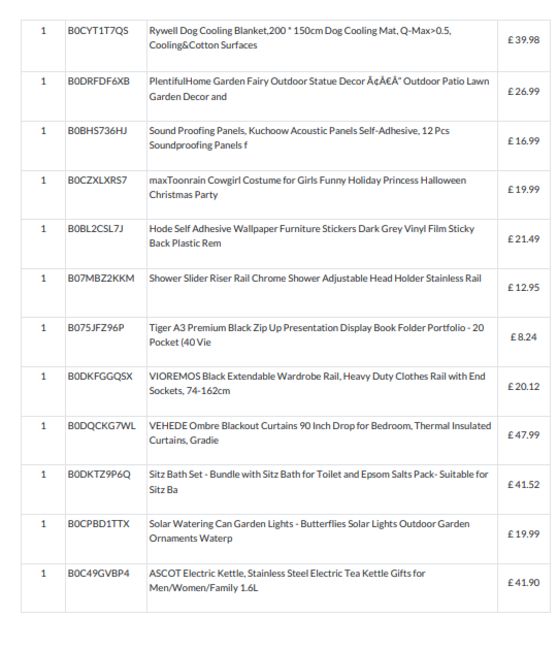This screenshot has height=650, width=558.
Task: Click the ASCOT Electric Kettle description
Action: click(x=287, y=580)
